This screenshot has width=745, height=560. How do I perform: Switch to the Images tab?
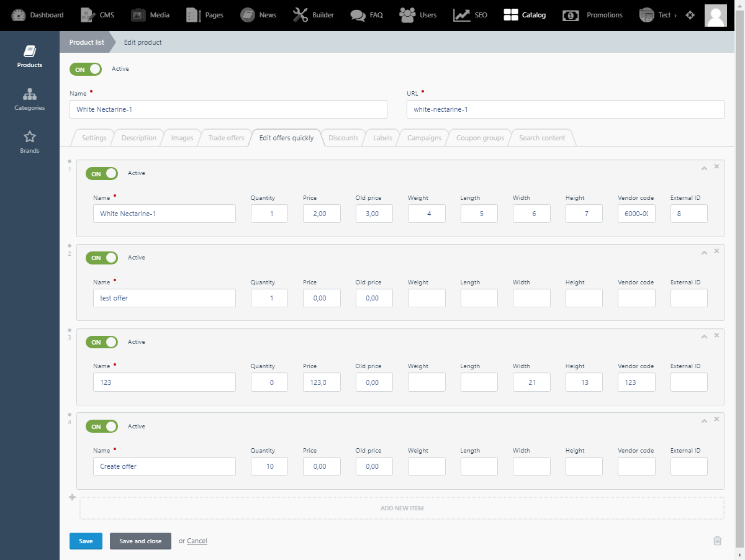click(183, 138)
